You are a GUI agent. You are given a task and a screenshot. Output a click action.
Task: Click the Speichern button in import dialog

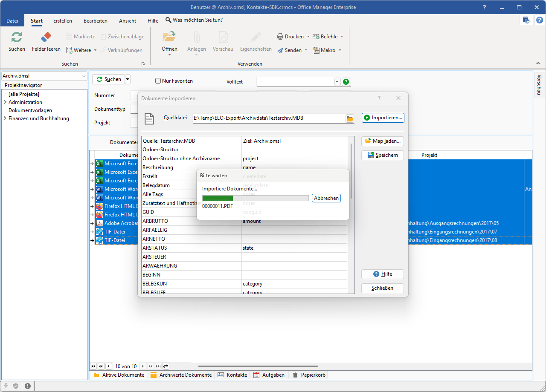click(382, 155)
